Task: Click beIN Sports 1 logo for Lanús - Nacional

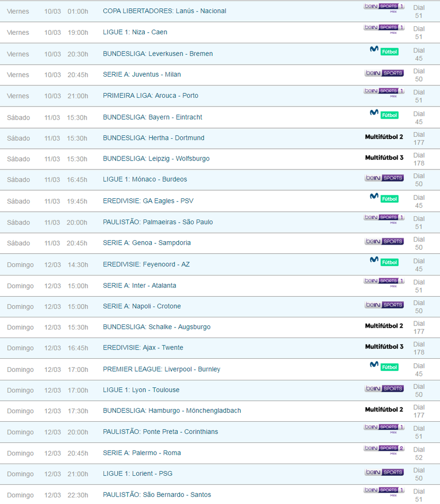Action: (x=384, y=7)
